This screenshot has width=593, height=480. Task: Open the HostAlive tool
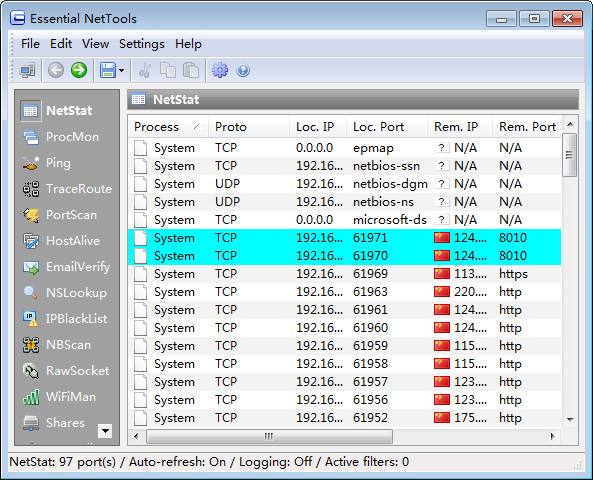(x=62, y=241)
